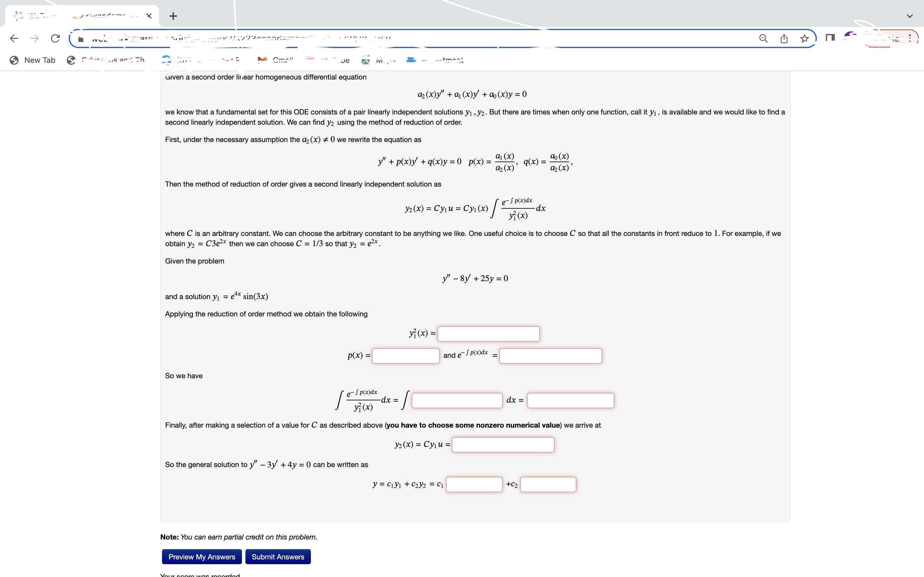
Task: Toggle the bookmark star for this page
Action: pyautogui.click(x=805, y=38)
